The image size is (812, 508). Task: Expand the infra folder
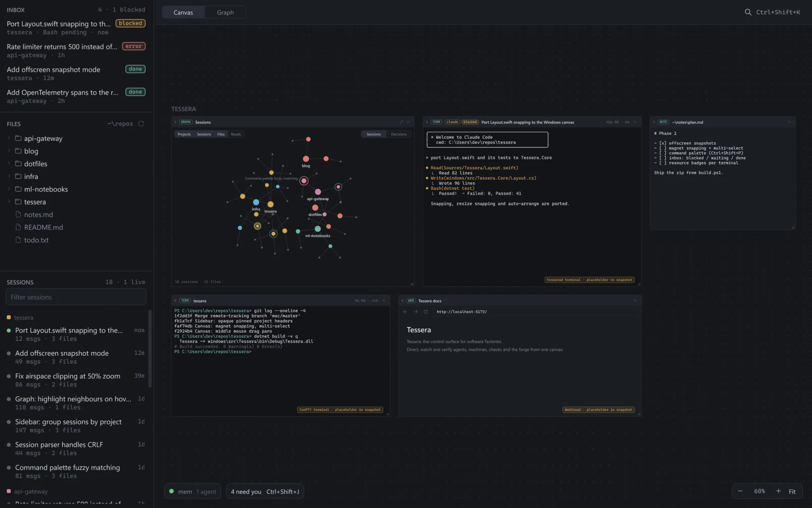coord(9,176)
